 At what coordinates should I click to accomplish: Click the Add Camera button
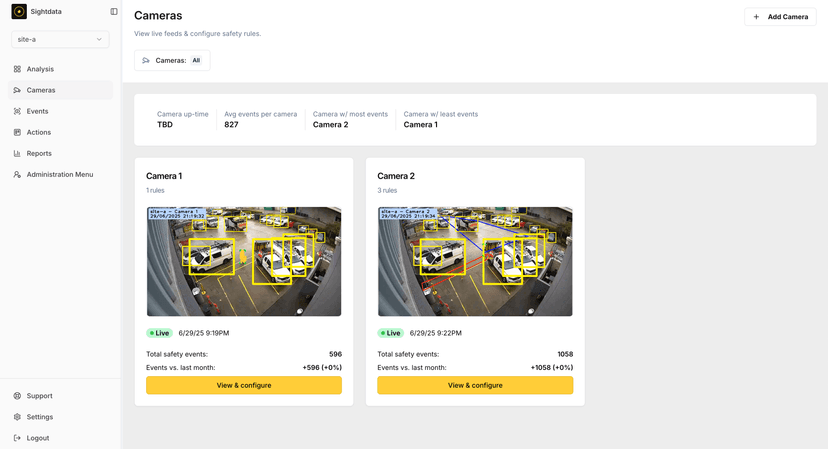pos(780,17)
